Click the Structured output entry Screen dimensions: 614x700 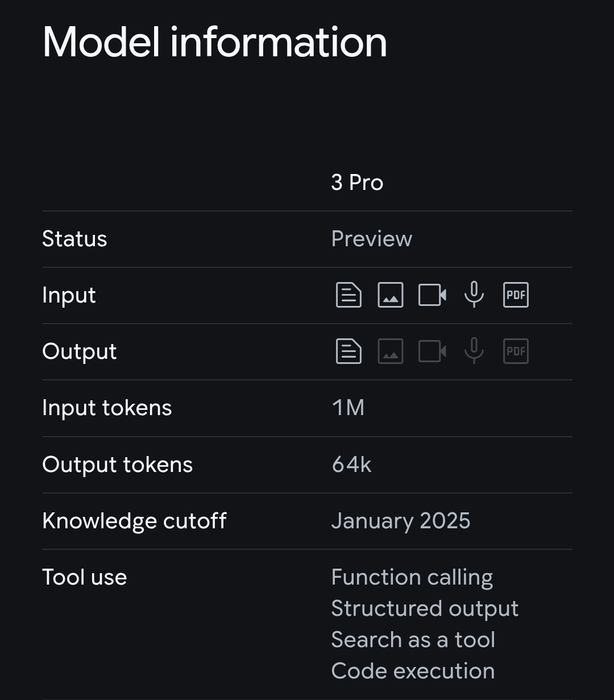(425, 608)
